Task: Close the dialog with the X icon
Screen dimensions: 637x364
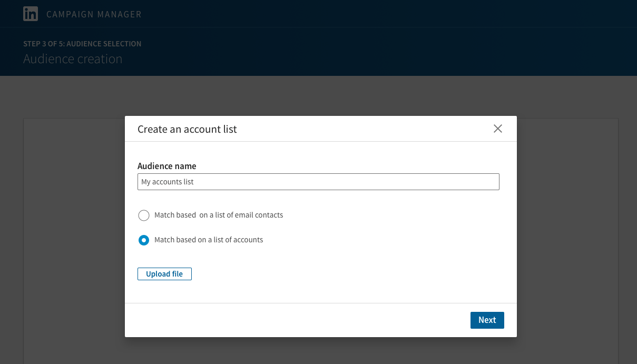Action: (x=497, y=129)
